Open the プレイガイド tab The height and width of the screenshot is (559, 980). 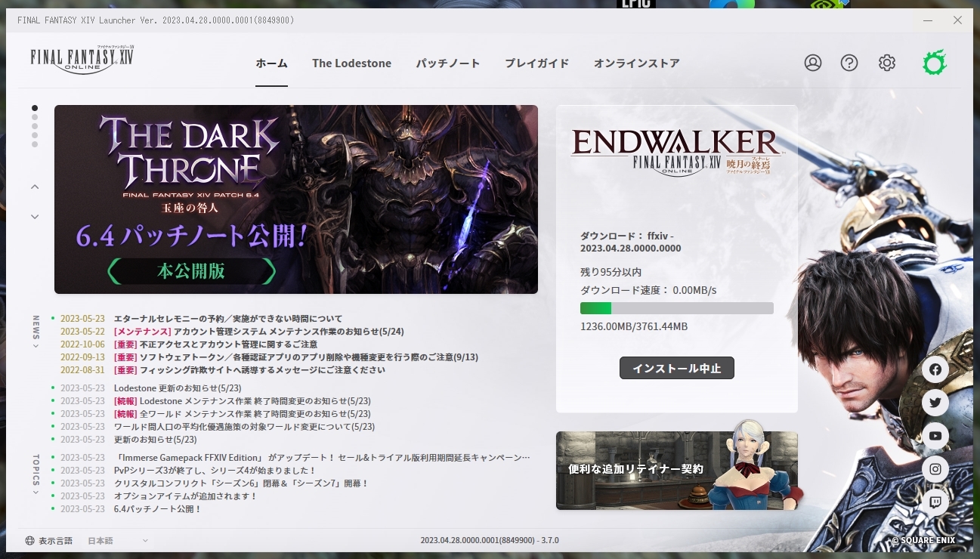[536, 63]
